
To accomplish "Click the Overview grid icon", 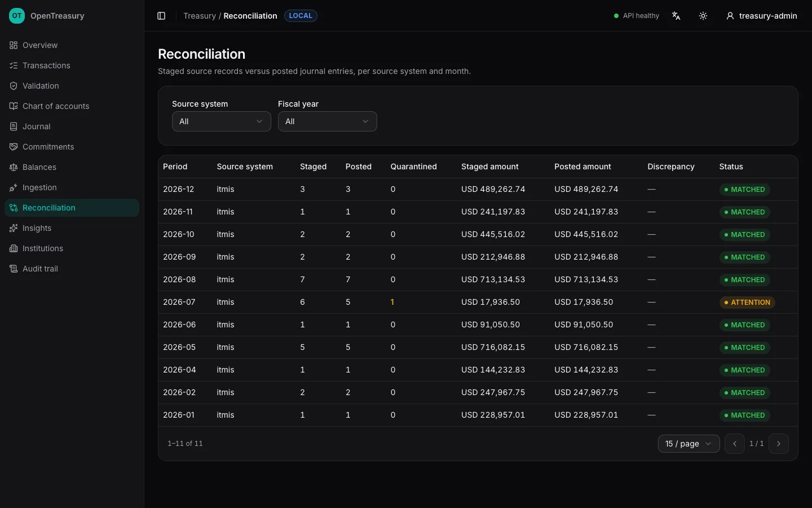I will (x=14, y=45).
